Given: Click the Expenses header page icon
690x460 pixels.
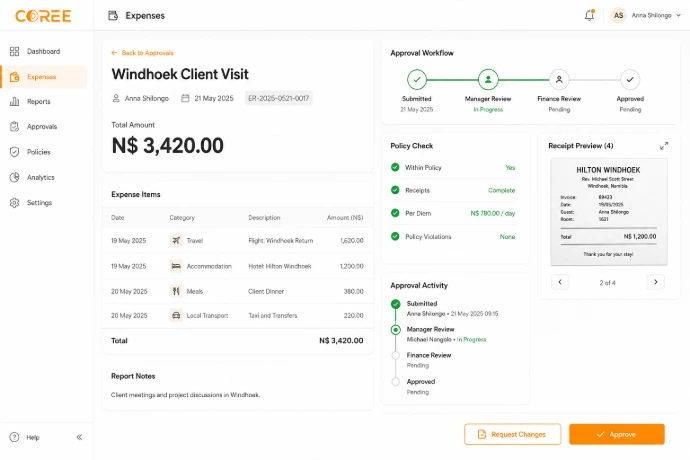Looking at the screenshot, I should point(113,16).
